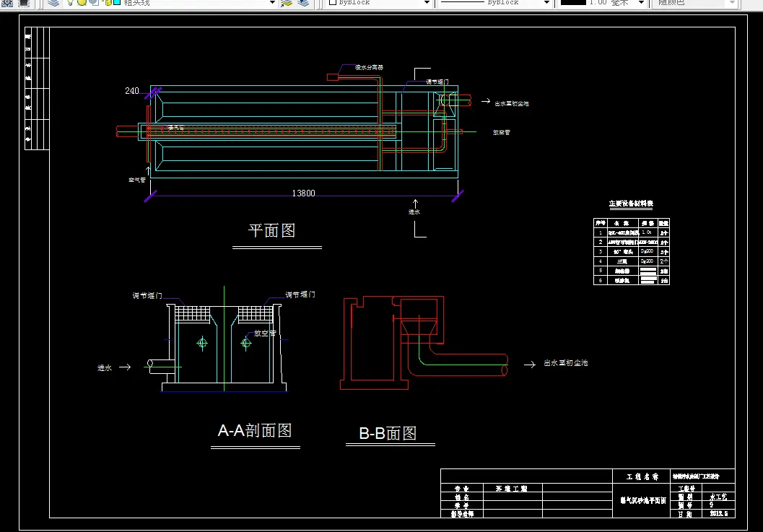Open the 1.00 毫米 lineweight dropdown
The width and height of the screenshot is (763, 532).
(641, 3)
